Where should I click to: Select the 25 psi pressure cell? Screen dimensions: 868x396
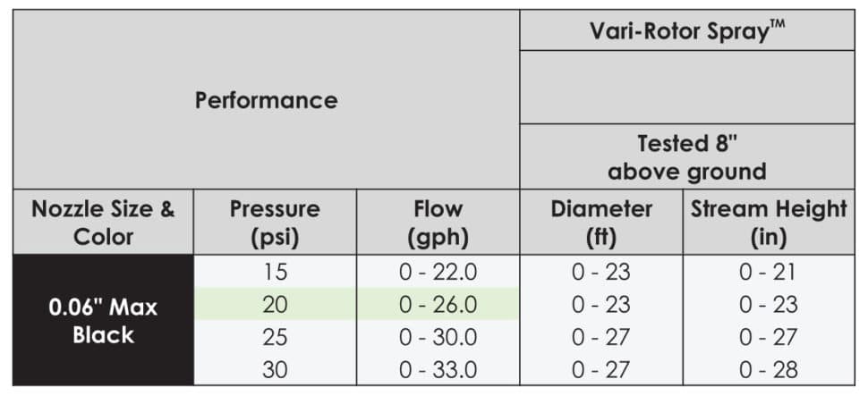(x=275, y=337)
